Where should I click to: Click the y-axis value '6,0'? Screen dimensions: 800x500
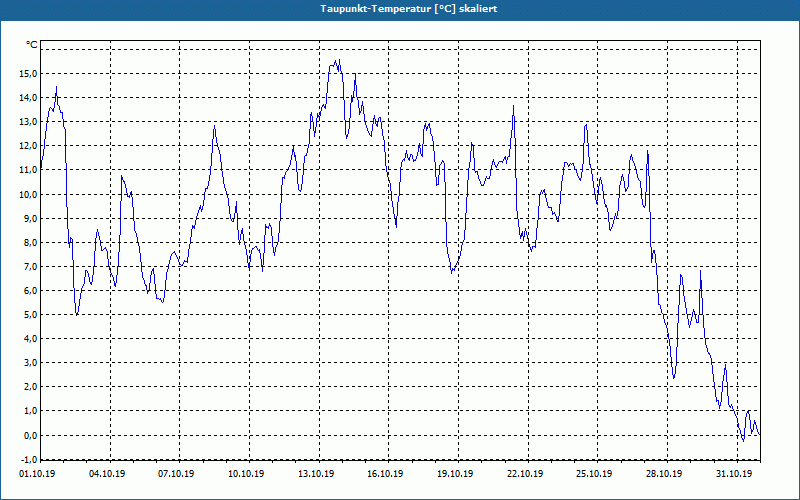point(30,290)
